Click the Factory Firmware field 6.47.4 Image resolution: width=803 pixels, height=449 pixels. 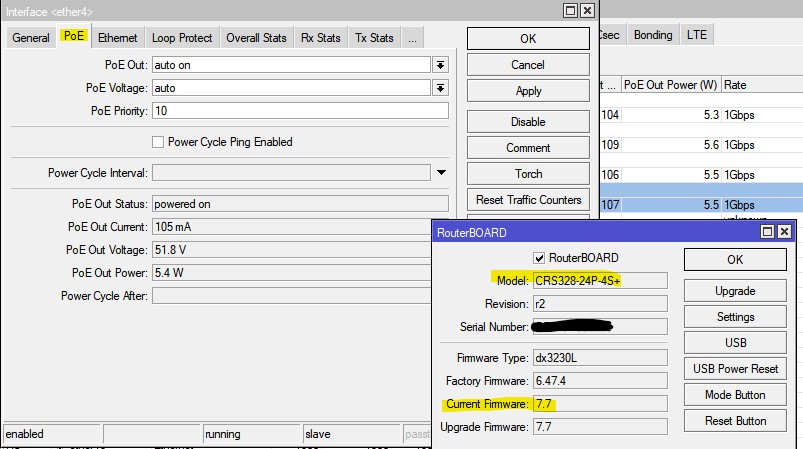[x=600, y=381]
